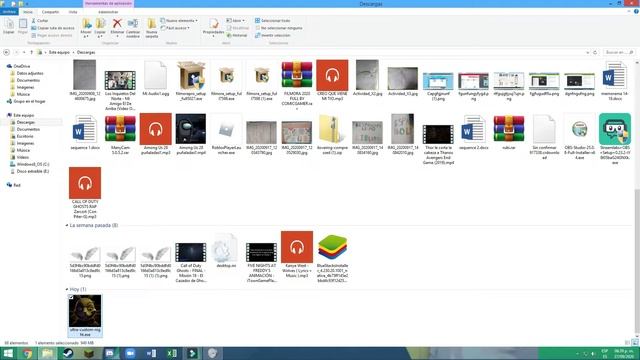Open Zoom from the taskbar
The width and height of the screenshot is (640, 360).
130,353
